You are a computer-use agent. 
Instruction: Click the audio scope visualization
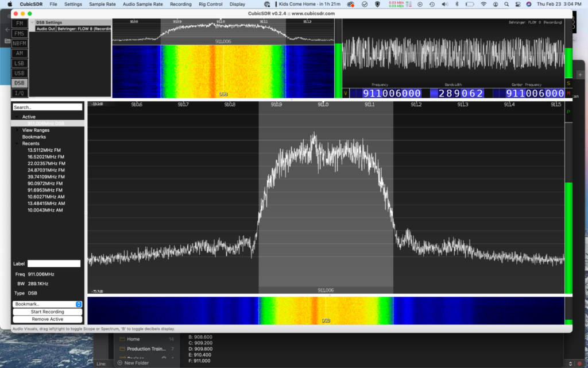tap(454, 52)
